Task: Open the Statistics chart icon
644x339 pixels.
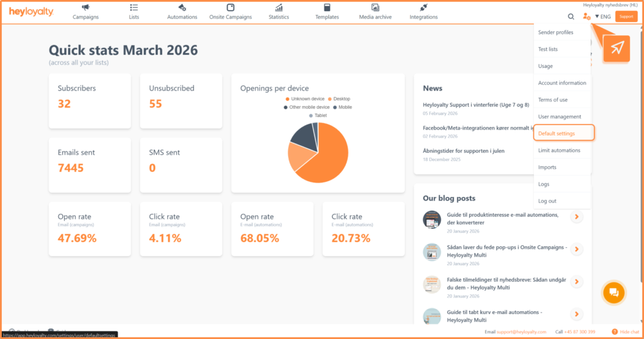Action: pos(279,8)
